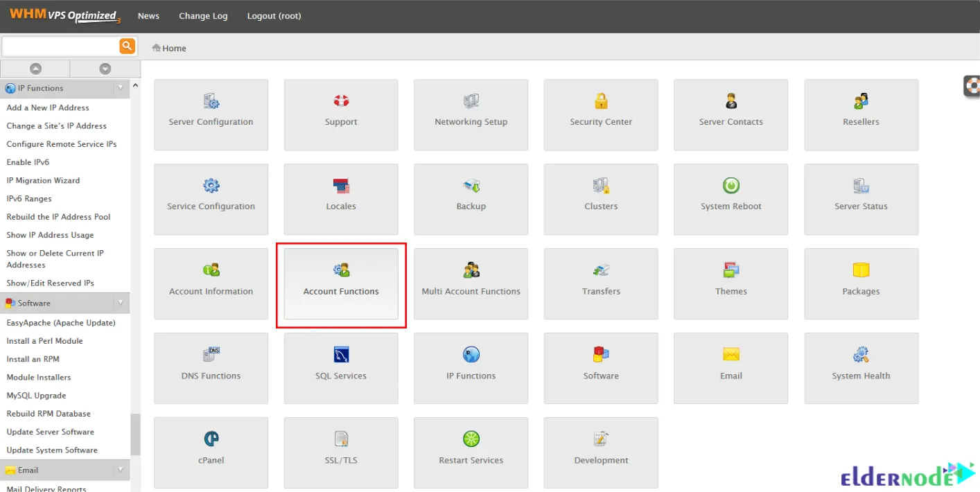Viewport: 980px width, 492px height.
Task: Open Rebuild RPM Database link
Action: click(x=49, y=413)
